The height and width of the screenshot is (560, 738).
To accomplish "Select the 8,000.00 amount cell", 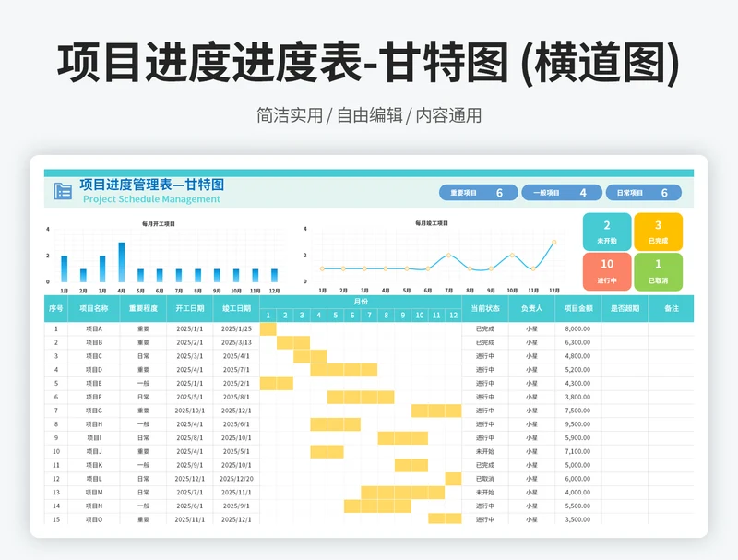I will tap(578, 329).
